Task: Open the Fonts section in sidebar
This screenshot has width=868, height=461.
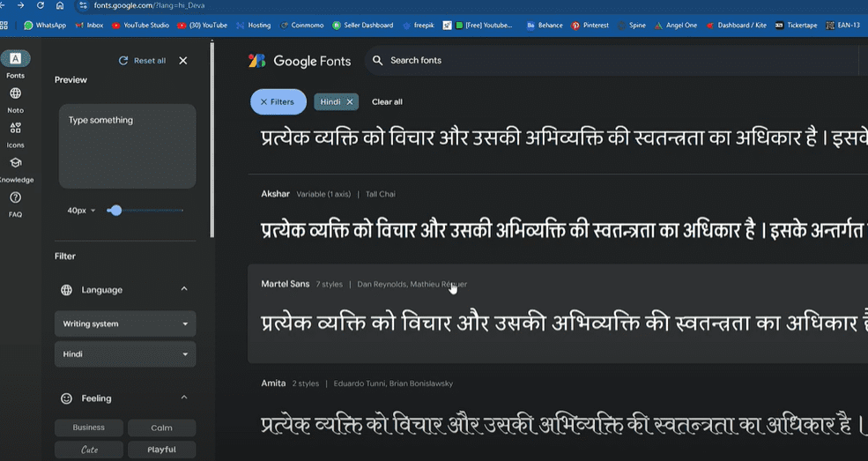Action: [x=15, y=60]
